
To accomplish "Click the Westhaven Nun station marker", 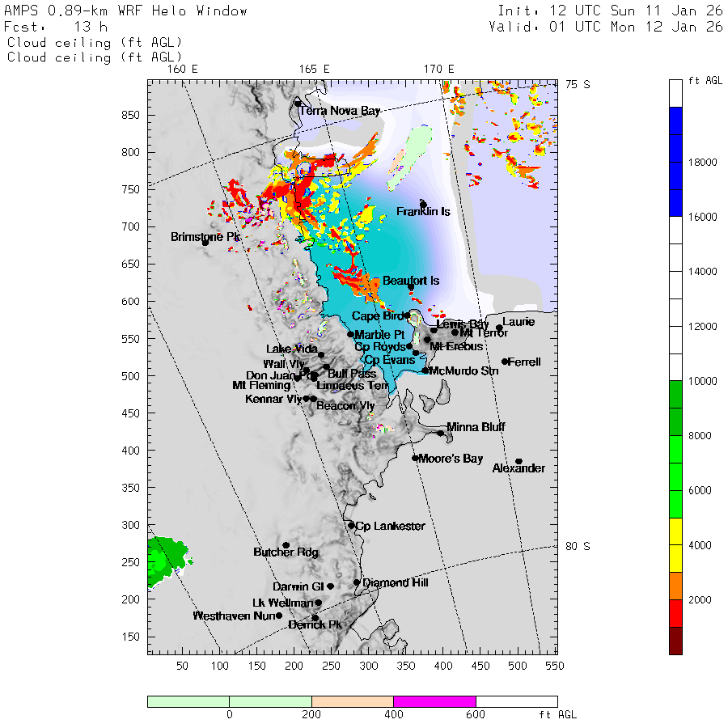I will (279, 616).
